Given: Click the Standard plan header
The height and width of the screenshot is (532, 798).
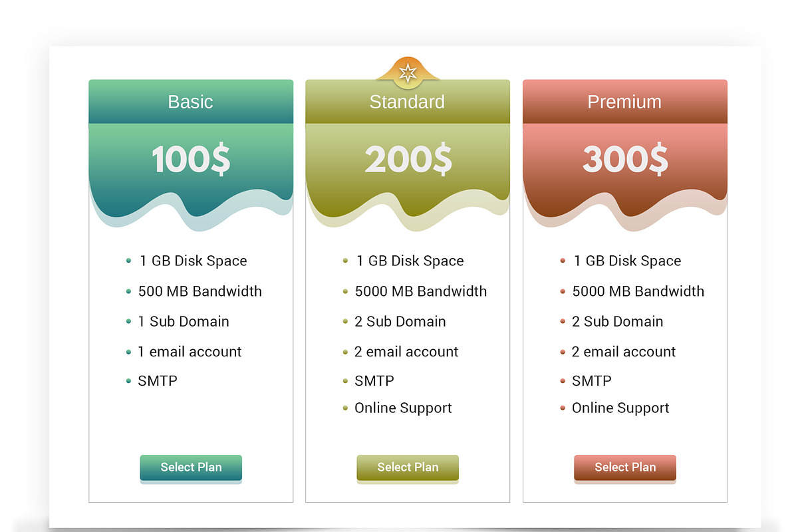Looking at the screenshot, I should tap(408, 102).
